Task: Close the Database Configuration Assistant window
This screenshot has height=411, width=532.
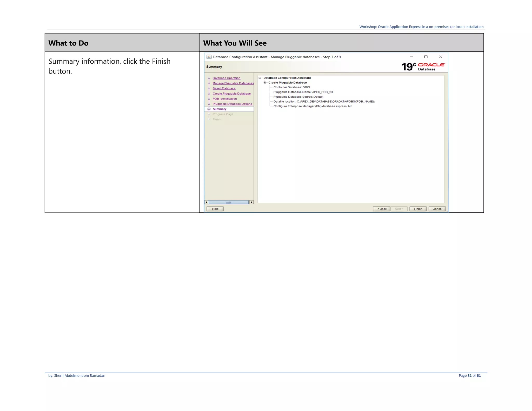Action: [440, 57]
